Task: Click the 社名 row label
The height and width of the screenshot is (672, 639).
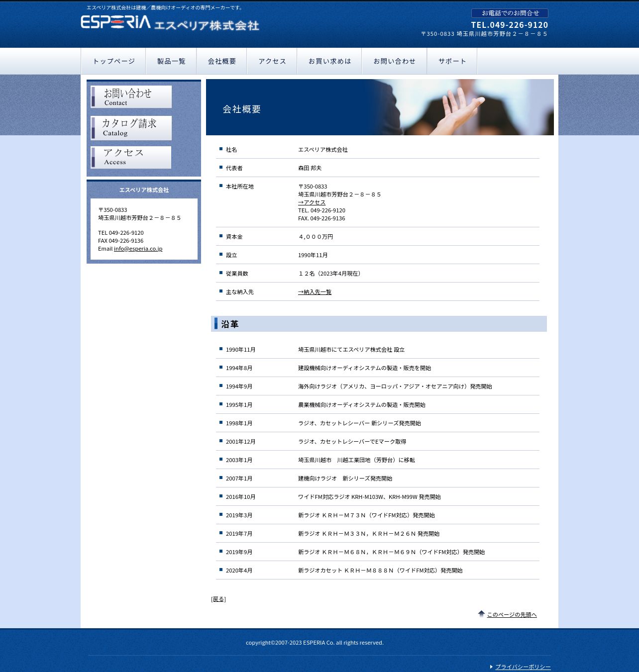Action: pyautogui.click(x=231, y=150)
